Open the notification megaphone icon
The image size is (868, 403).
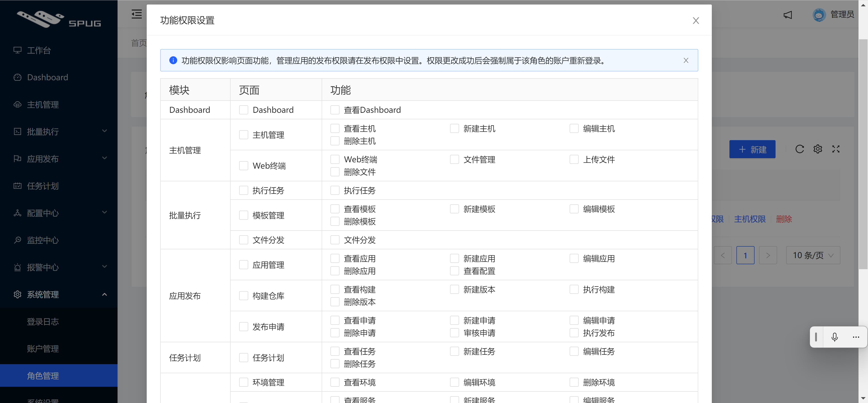point(788,14)
